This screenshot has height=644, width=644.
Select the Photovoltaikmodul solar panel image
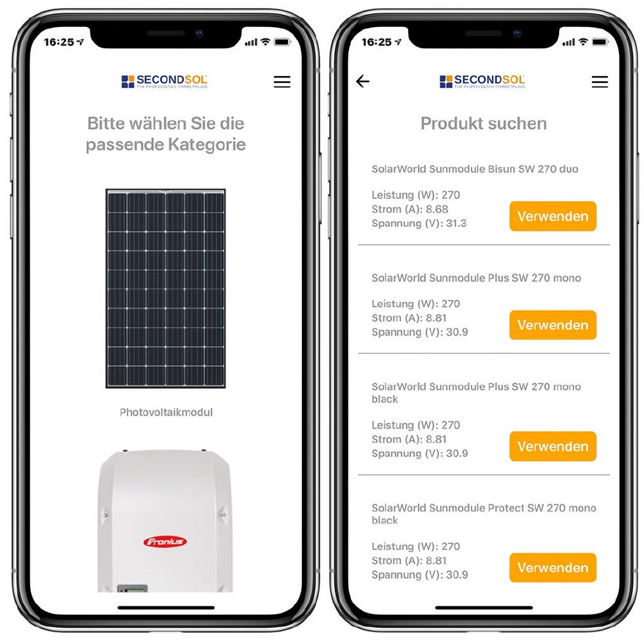[166, 289]
